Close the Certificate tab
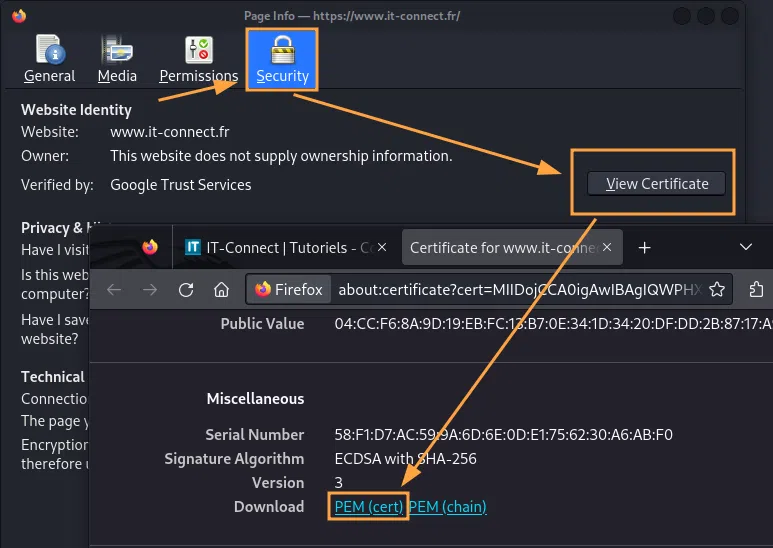 pyautogui.click(x=608, y=247)
